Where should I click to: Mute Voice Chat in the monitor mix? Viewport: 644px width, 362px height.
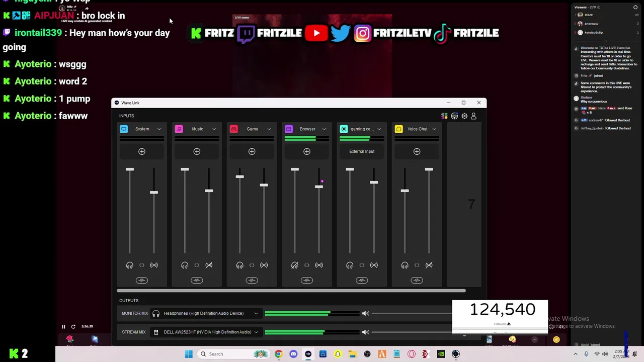pos(405,265)
